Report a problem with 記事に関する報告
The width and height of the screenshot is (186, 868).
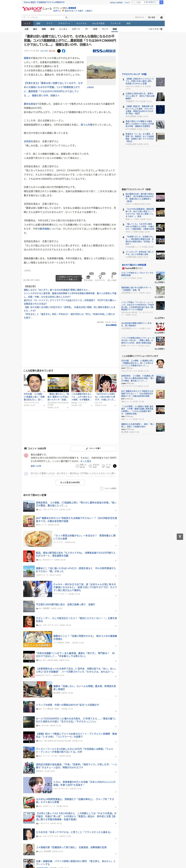pyautogui.click(x=32, y=280)
